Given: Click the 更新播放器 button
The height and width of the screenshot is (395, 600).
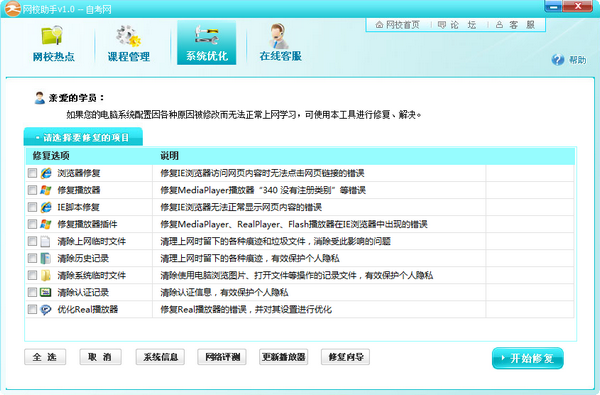Looking at the screenshot, I should coord(284,357).
